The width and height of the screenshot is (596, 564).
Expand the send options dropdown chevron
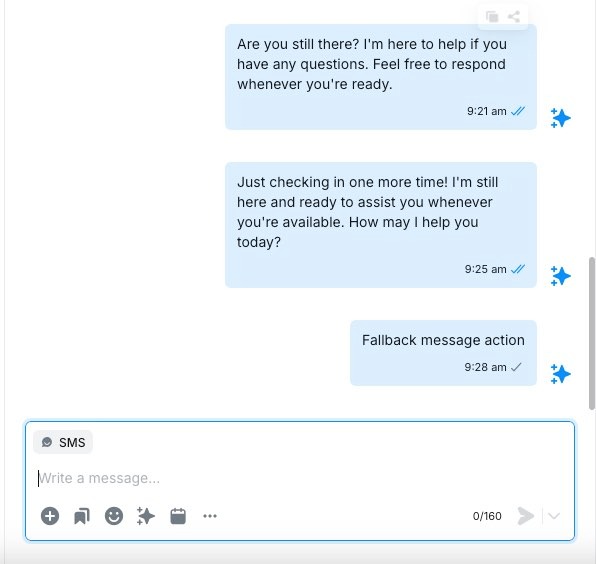(554, 516)
